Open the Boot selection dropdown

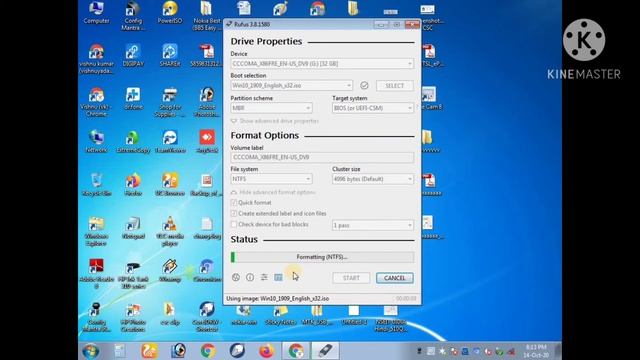point(291,86)
